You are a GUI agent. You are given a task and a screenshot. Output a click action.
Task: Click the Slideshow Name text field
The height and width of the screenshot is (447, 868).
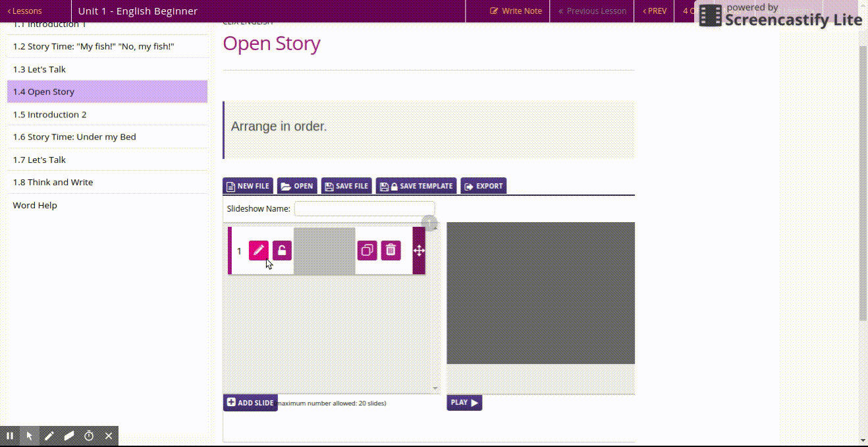(364, 209)
